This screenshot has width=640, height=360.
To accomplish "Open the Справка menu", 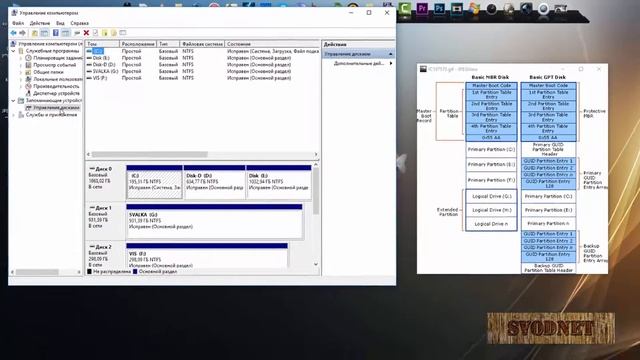I will [79, 23].
